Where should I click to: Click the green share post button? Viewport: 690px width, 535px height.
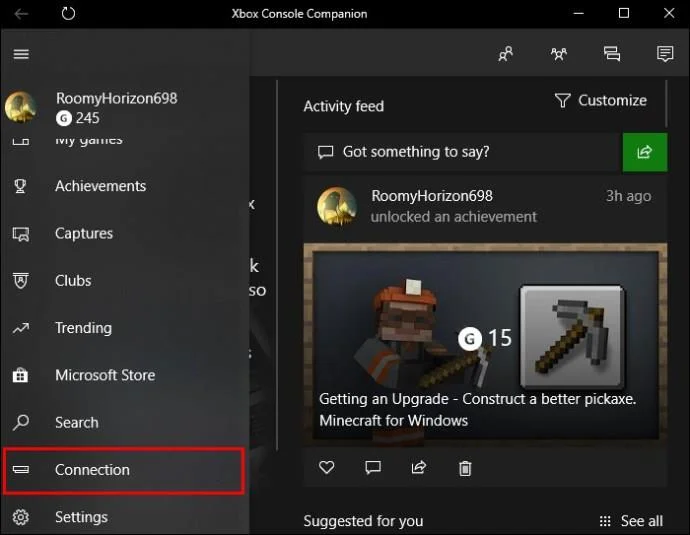(x=645, y=152)
